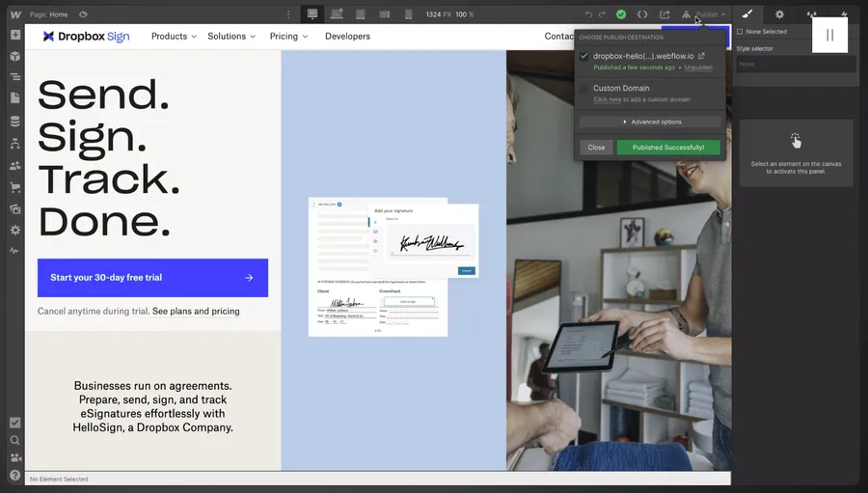868x493 pixels.
Task: Tick the None Selected checkbox
Action: coord(740,32)
